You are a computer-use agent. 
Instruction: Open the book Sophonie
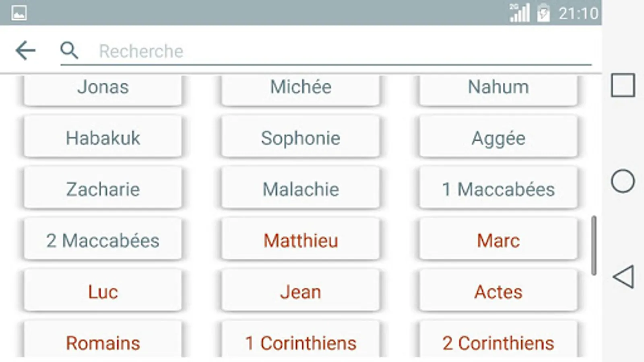[300, 138]
